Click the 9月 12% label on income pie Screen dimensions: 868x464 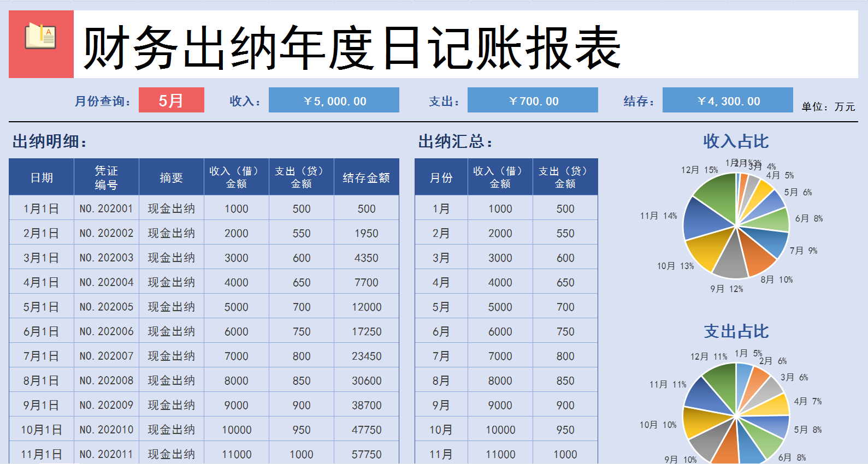click(727, 289)
